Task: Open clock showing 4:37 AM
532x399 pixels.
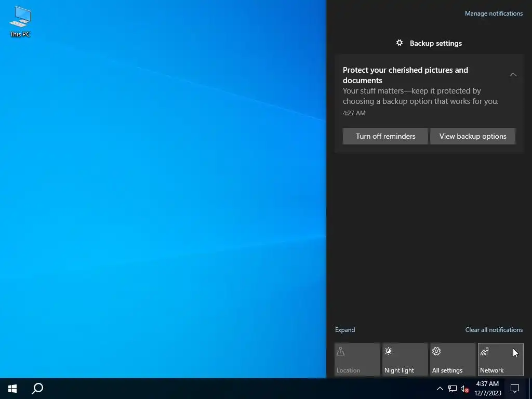Action: point(487,389)
